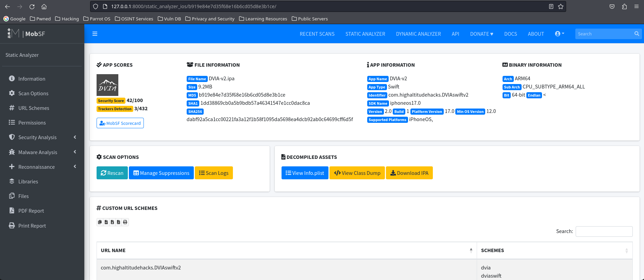Expand the Reconnaissance sidebar menu

tap(42, 167)
